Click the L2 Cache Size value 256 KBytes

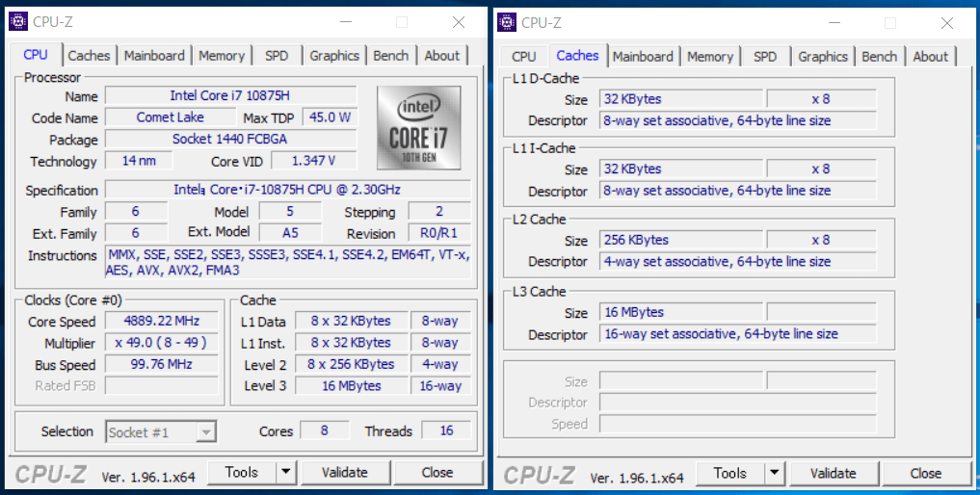pyautogui.click(x=681, y=240)
